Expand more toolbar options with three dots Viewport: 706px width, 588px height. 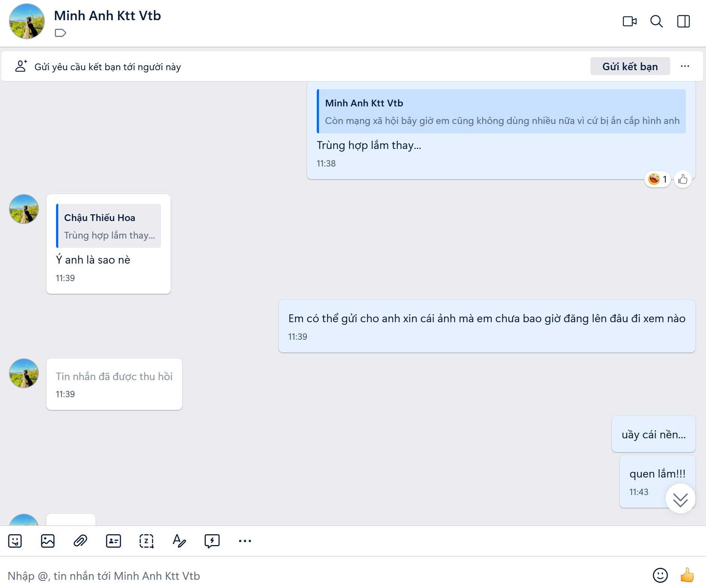click(x=245, y=541)
